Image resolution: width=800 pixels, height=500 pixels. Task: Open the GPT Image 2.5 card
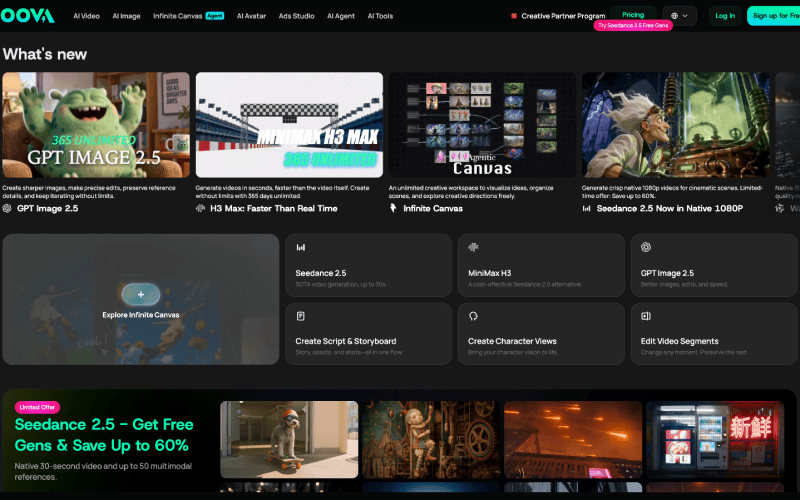click(x=714, y=265)
